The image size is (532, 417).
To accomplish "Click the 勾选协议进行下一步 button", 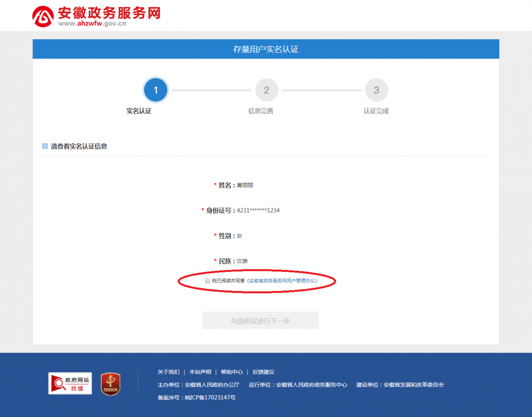I will tap(260, 320).
